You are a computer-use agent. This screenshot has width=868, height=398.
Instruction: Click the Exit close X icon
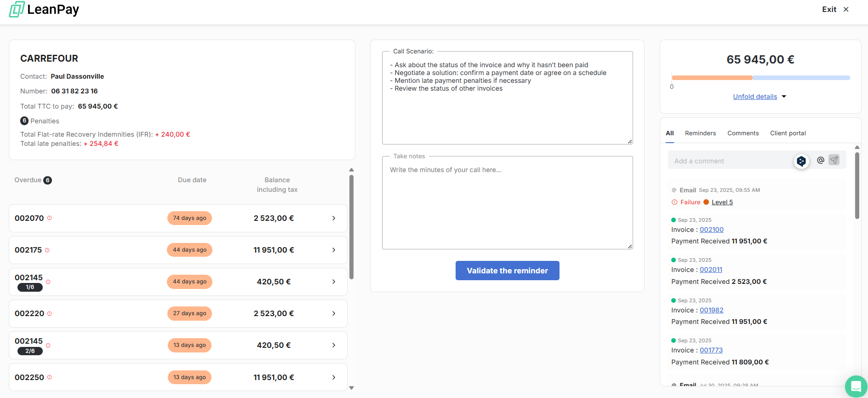click(x=846, y=9)
